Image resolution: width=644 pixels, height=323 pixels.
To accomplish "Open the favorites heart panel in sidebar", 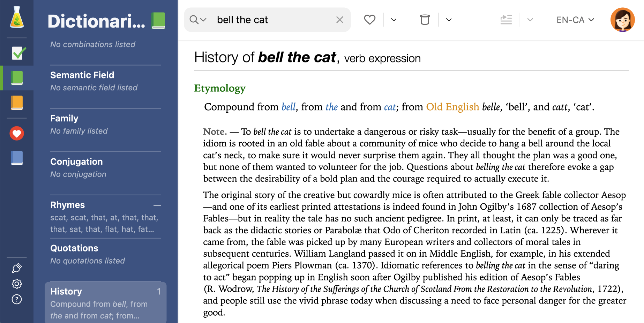I will pos(16,133).
